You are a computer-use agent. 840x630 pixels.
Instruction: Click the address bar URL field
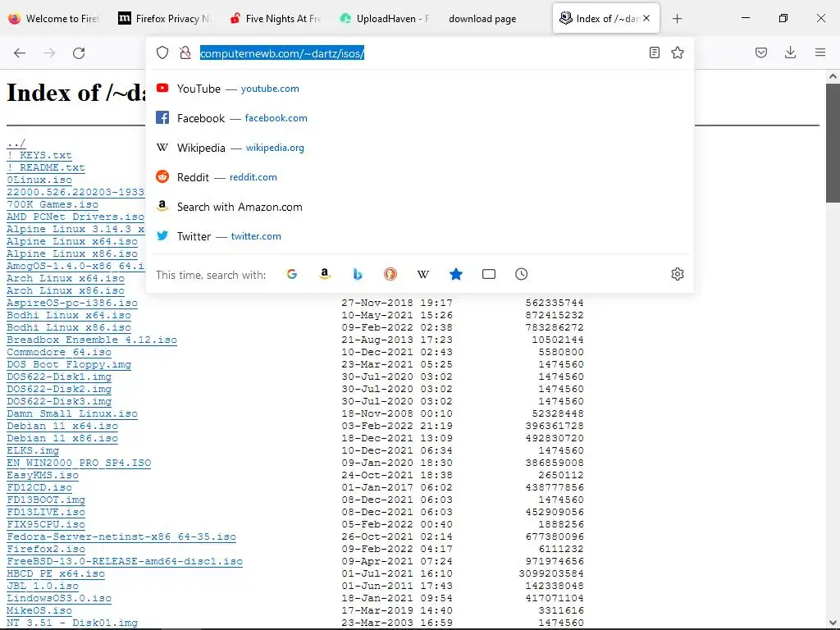pyautogui.click(x=421, y=53)
